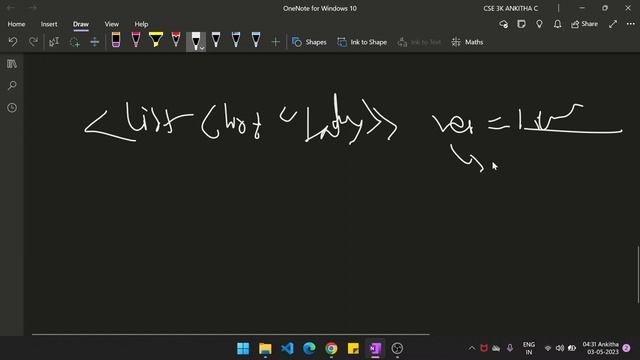The height and width of the screenshot is (360, 640).
Task: Choose the Lasso Select tool
Action: (x=74, y=42)
